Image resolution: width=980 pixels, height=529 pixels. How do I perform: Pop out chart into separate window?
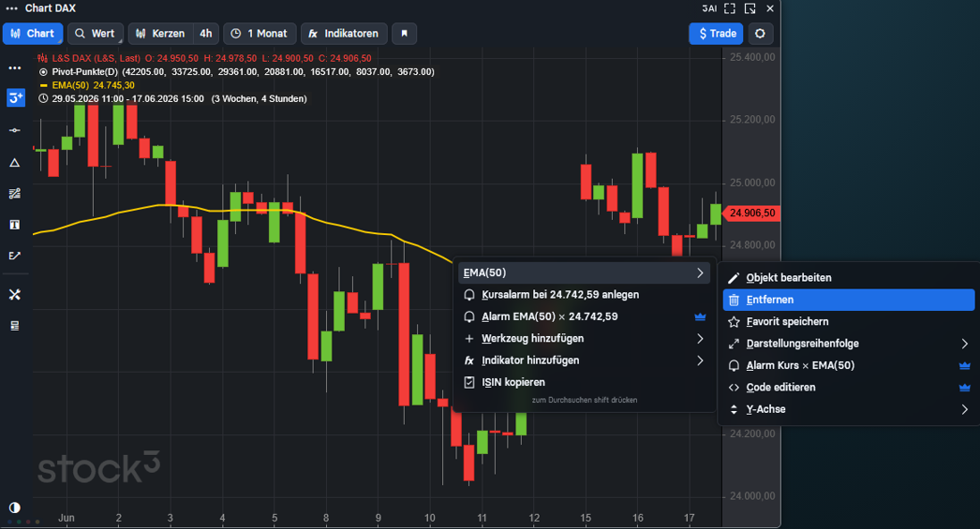point(750,8)
